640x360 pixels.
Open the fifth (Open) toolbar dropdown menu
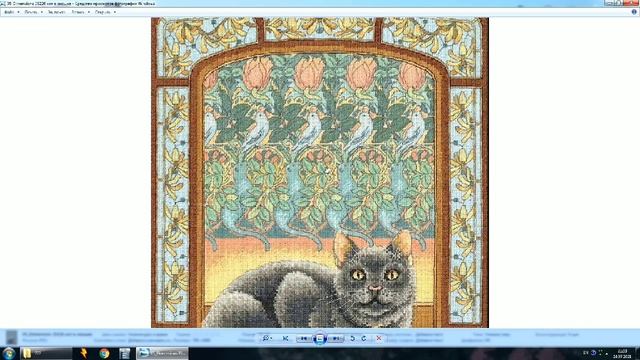point(105,12)
